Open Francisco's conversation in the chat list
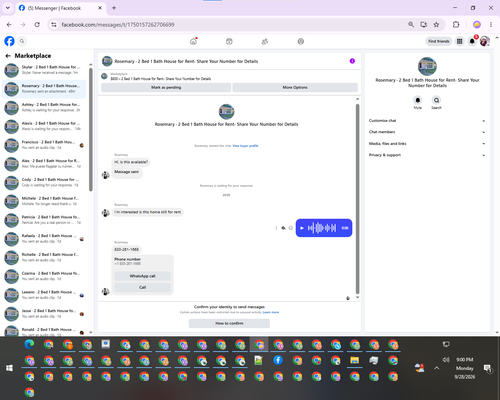This screenshot has height=400, width=500. (44, 145)
